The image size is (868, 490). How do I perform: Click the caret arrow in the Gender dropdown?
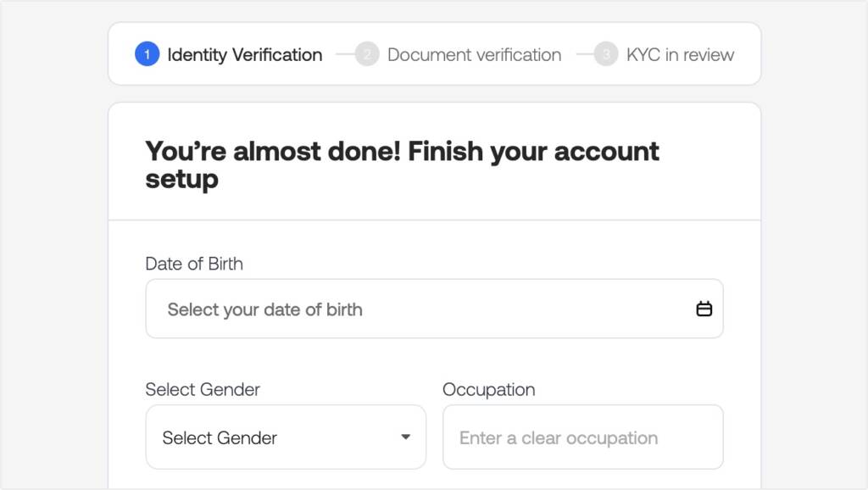(406, 437)
